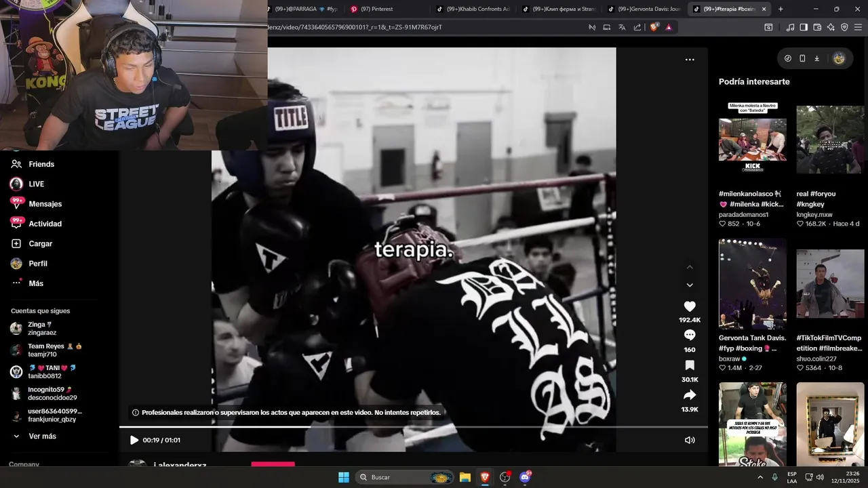Open Windows Start menu

click(344, 477)
